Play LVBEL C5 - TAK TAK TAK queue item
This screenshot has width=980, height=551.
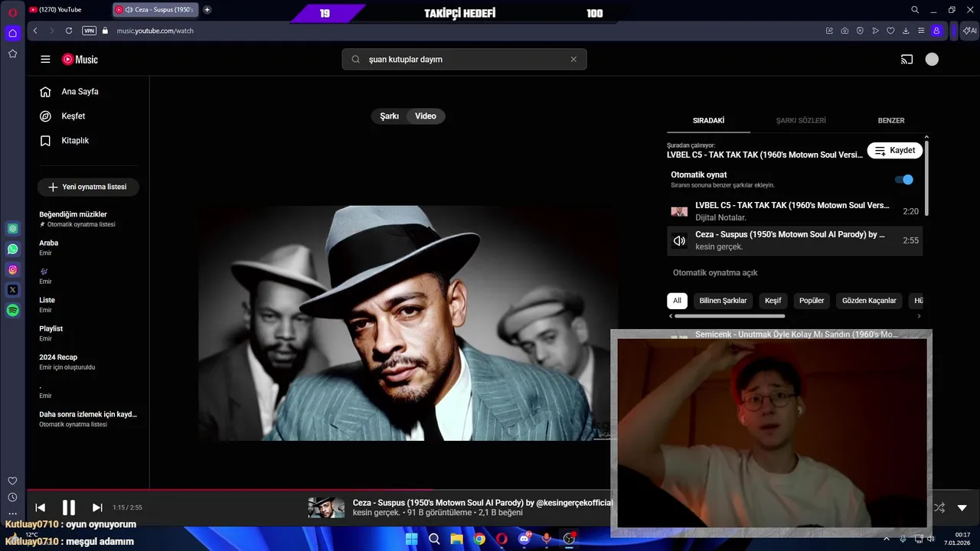tap(795, 211)
